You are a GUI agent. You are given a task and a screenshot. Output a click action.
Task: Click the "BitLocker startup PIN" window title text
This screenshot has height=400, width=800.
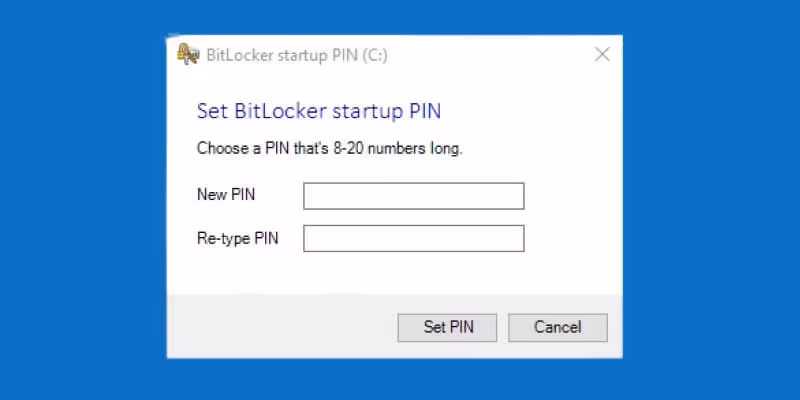coord(280,55)
